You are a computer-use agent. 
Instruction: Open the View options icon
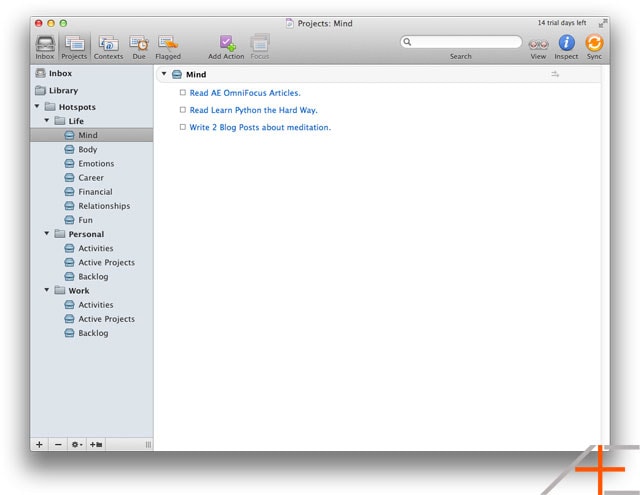538,44
